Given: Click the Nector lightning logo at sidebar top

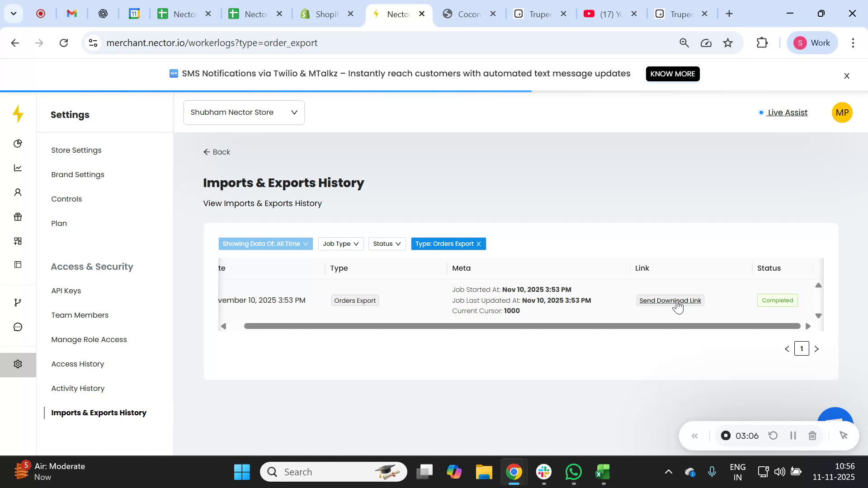Looking at the screenshot, I should pyautogui.click(x=18, y=114).
